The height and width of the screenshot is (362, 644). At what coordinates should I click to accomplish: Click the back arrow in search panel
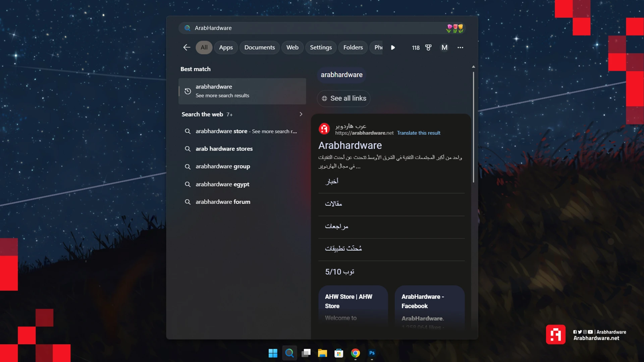click(x=187, y=48)
